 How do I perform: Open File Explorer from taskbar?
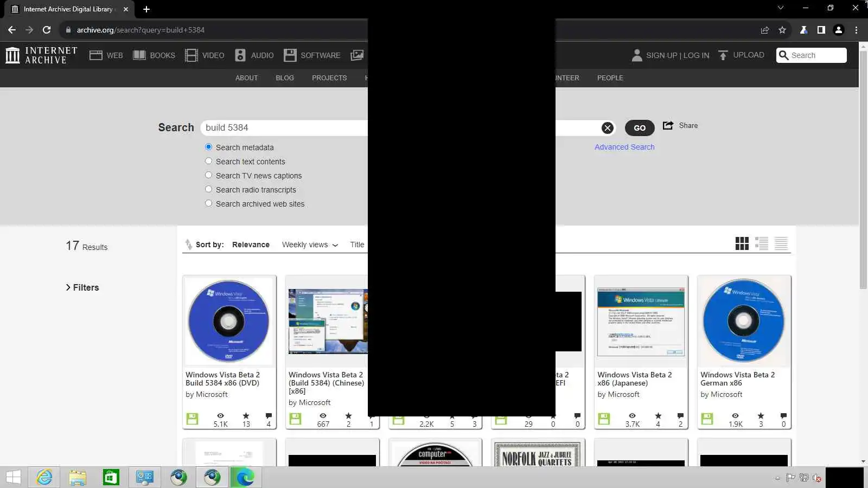[78, 477]
